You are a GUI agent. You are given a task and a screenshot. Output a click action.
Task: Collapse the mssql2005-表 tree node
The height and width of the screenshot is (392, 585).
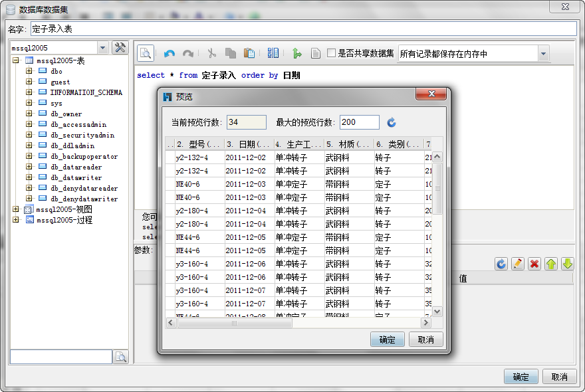coord(16,60)
